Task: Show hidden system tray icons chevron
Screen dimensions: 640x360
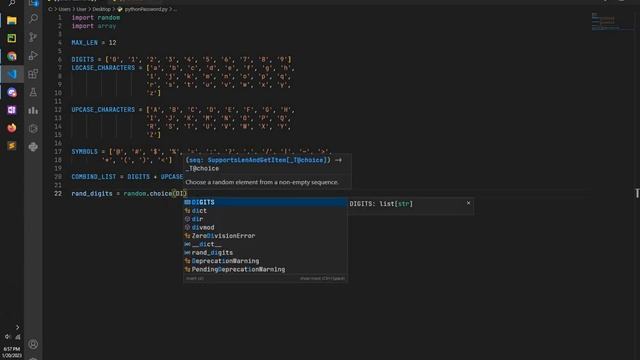Action: pyautogui.click(x=18, y=327)
